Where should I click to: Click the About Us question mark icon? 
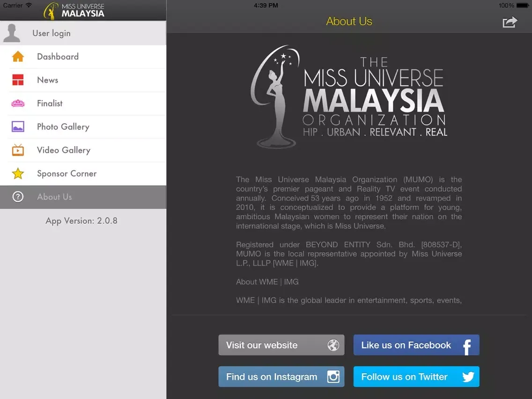click(18, 197)
